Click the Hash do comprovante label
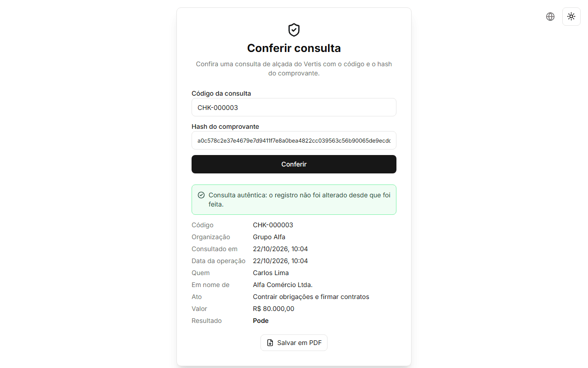 click(226, 126)
